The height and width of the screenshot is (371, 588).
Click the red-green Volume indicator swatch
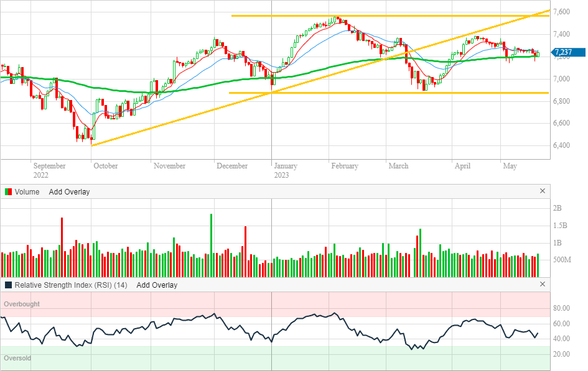(x=8, y=192)
